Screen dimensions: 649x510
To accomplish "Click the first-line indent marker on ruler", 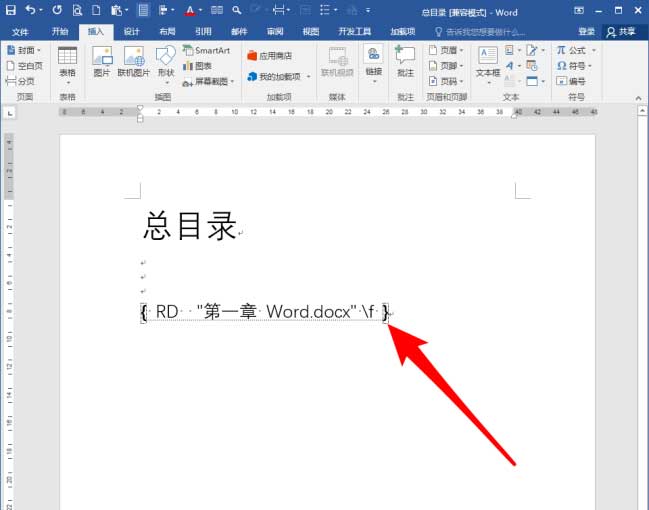I will tap(140, 108).
